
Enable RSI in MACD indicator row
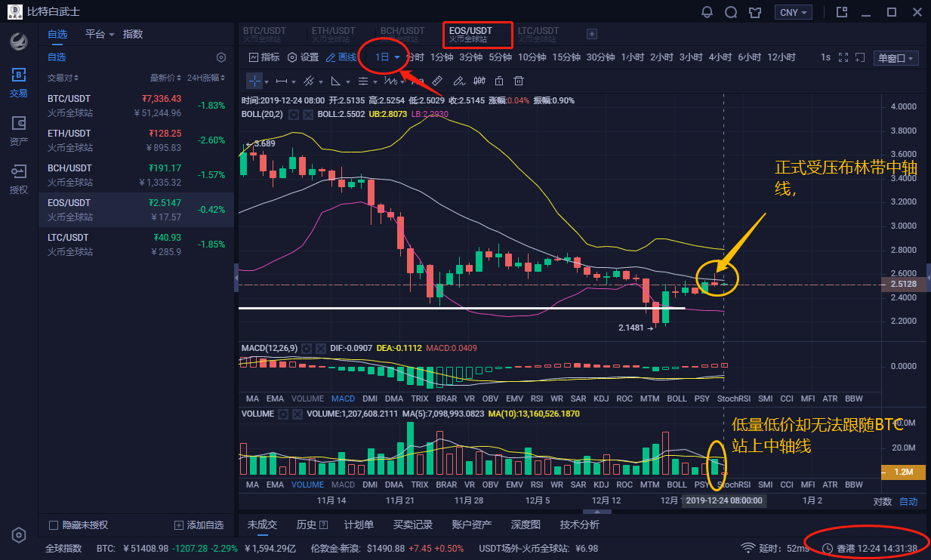tap(537, 398)
